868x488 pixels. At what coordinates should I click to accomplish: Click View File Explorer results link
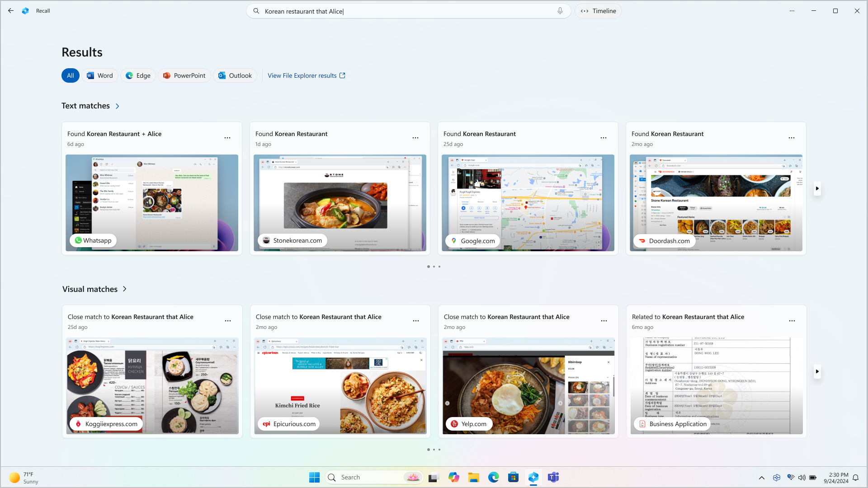(307, 75)
